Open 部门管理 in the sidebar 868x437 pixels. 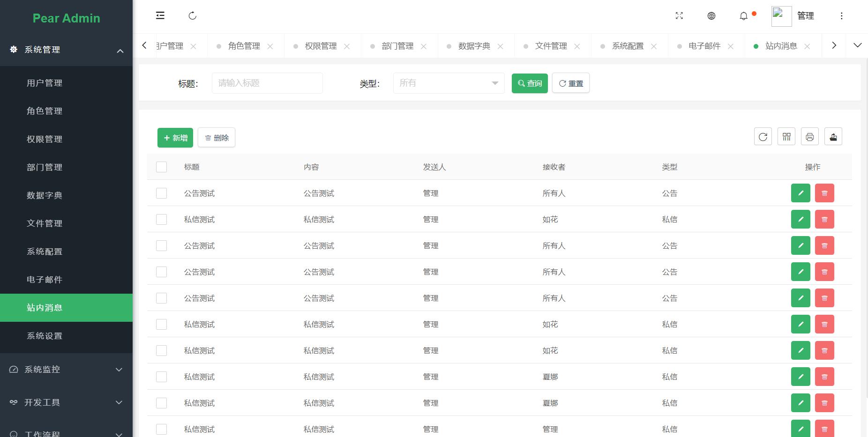pos(66,167)
